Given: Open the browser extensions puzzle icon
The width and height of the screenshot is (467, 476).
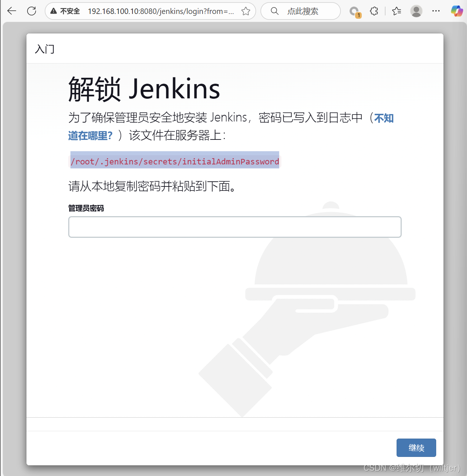Looking at the screenshot, I should click(x=374, y=11).
